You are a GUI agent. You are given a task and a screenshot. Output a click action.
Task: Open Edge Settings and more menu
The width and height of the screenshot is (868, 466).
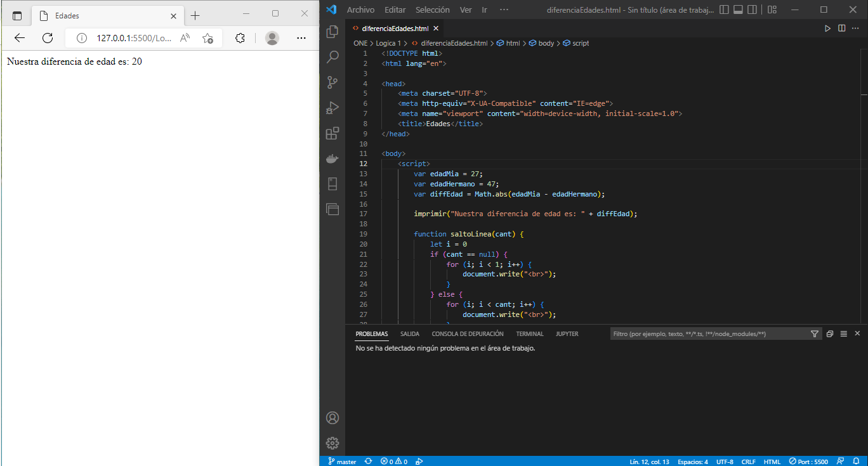click(x=301, y=38)
